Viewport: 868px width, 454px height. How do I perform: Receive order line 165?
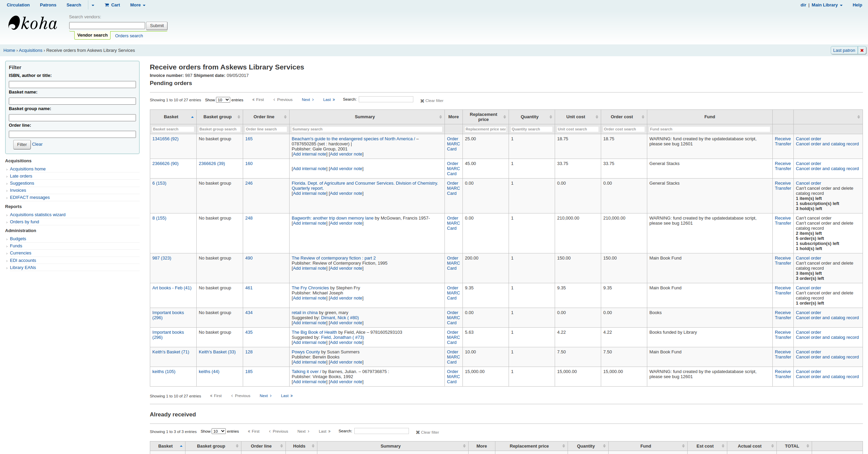point(782,139)
